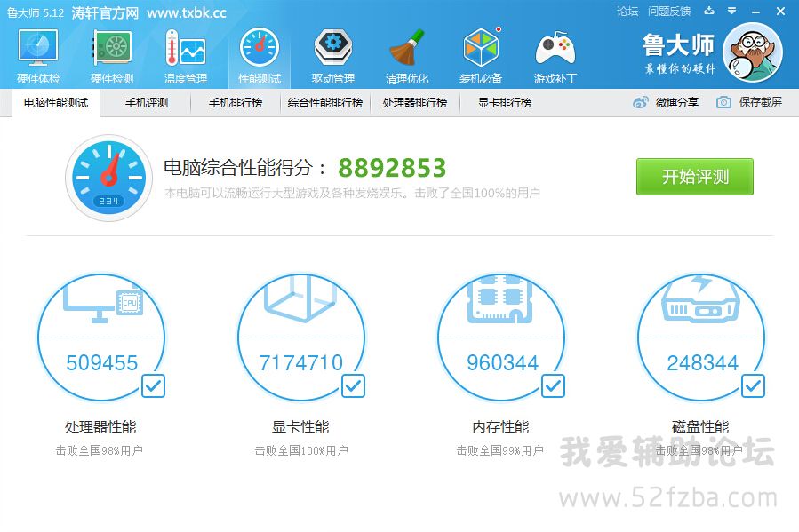Toggle the 磁盘性能 checkbox
The image size is (799, 532).
tap(753, 385)
